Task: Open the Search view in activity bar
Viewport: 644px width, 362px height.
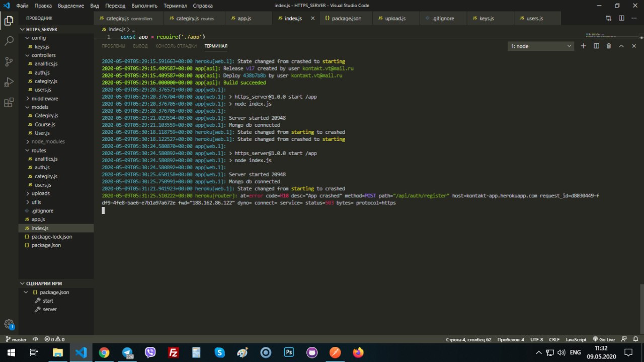Action: (9, 41)
